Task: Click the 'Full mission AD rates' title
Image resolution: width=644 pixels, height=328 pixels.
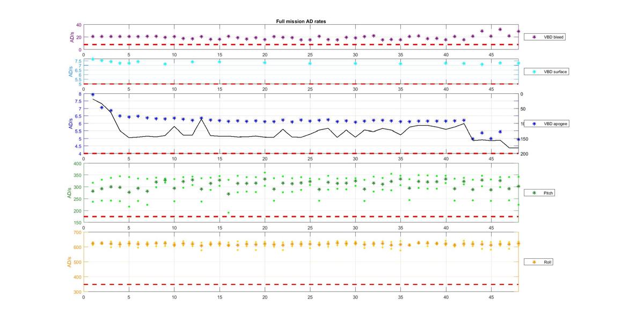Action: pos(301,21)
